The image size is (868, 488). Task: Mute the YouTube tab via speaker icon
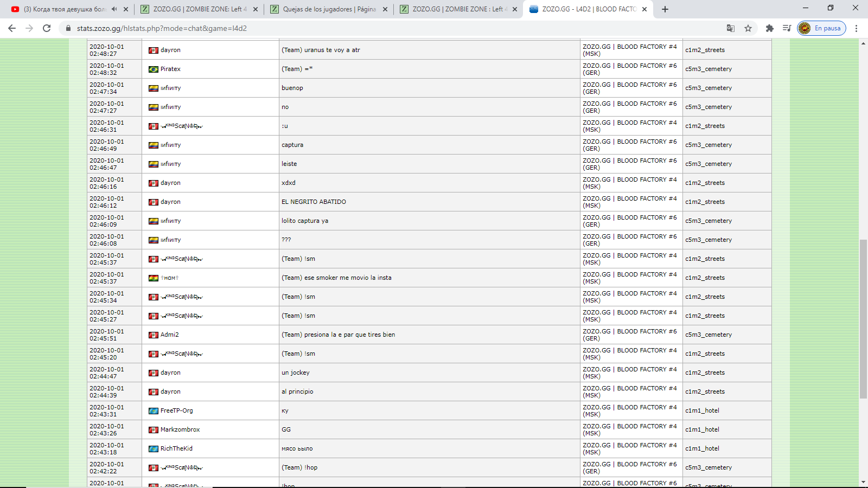(114, 9)
